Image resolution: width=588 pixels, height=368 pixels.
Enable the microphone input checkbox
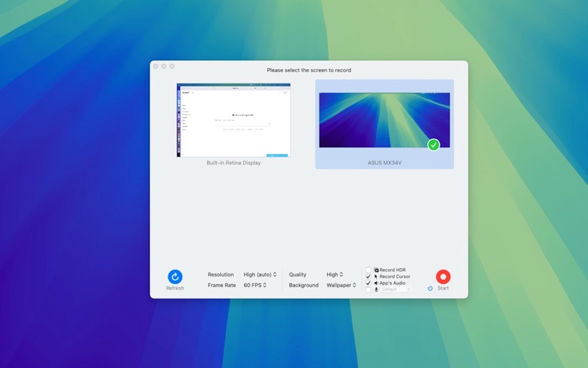click(x=369, y=289)
